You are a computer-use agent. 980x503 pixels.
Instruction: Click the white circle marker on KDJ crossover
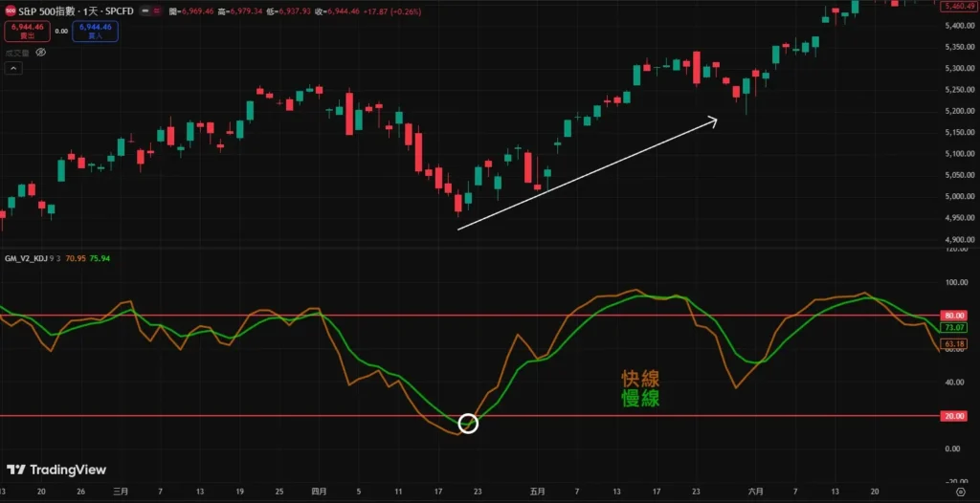click(468, 424)
